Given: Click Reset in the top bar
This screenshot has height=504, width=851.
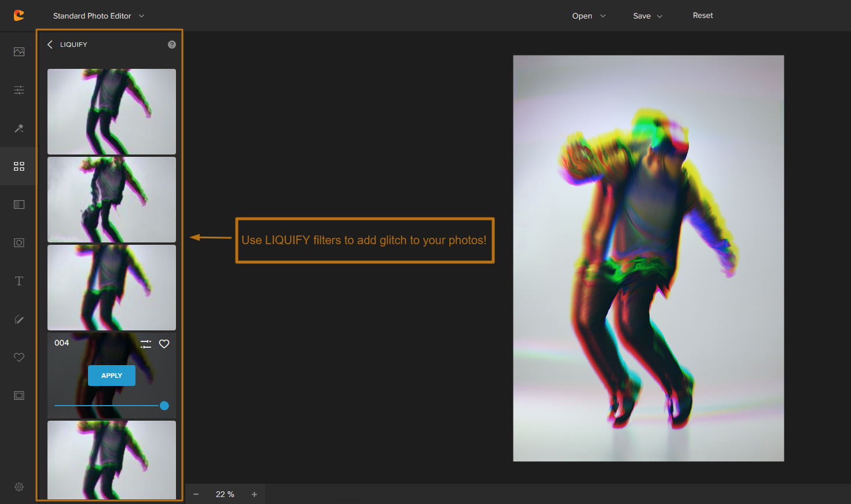Looking at the screenshot, I should tap(703, 16).
